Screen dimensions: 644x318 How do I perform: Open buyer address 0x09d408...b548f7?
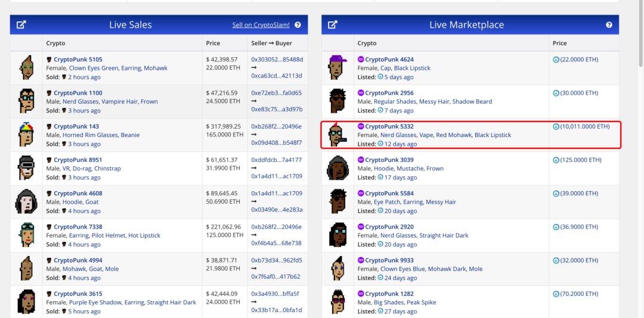click(277, 142)
